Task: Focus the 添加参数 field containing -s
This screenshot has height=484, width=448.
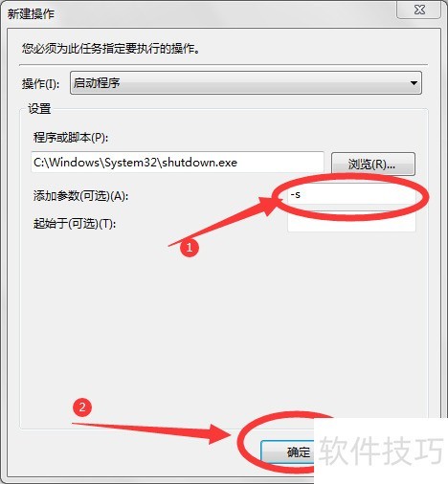Action: click(x=351, y=194)
